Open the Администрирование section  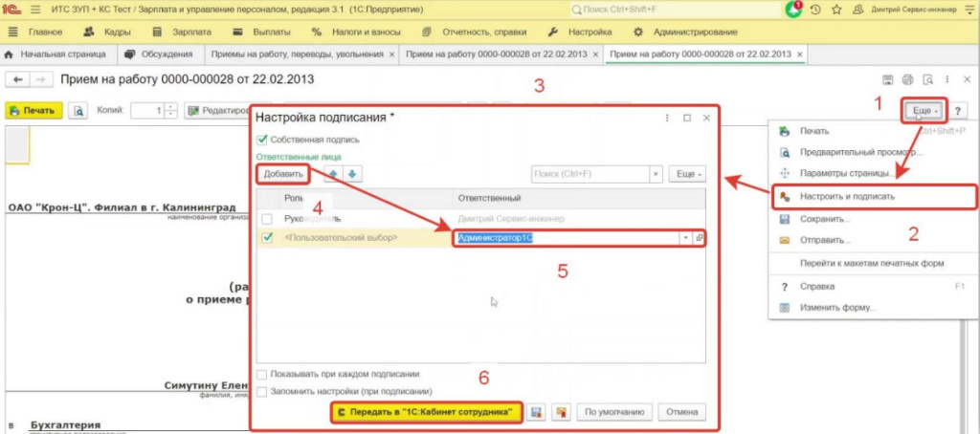[685, 32]
